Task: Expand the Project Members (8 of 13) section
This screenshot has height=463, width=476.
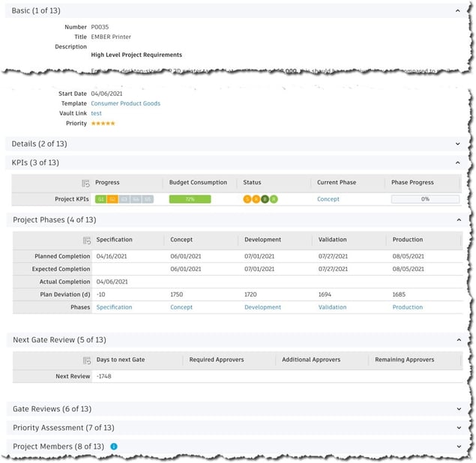Action: pyautogui.click(x=459, y=447)
